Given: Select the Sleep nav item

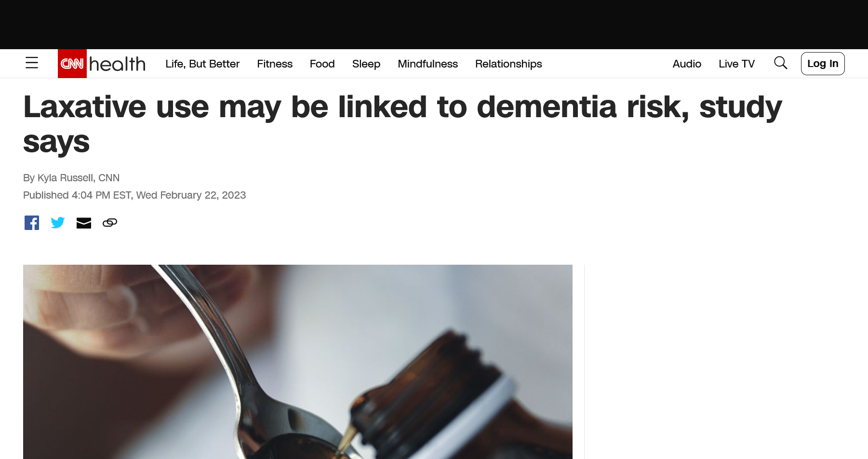Looking at the screenshot, I should pos(366,64).
